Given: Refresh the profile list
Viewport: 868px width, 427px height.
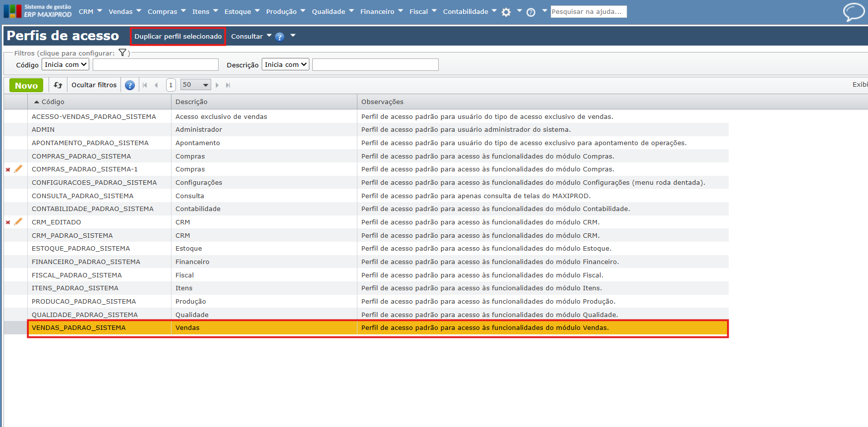Looking at the screenshot, I should [58, 85].
